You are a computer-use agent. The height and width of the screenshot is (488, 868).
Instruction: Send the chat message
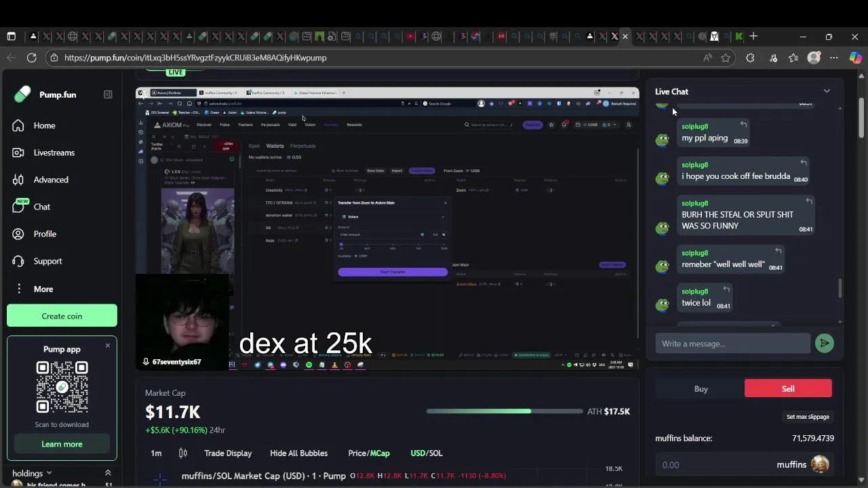click(x=824, y=344)
